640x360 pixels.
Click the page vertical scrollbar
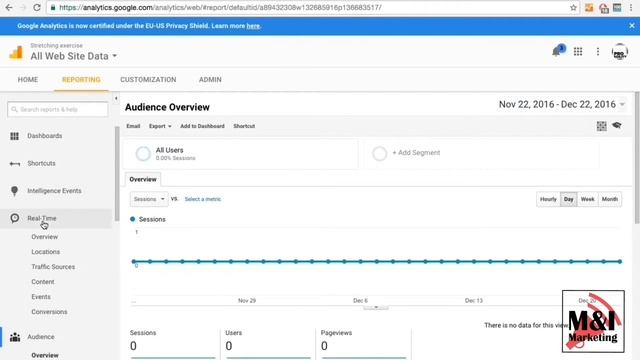coord(637,158)
